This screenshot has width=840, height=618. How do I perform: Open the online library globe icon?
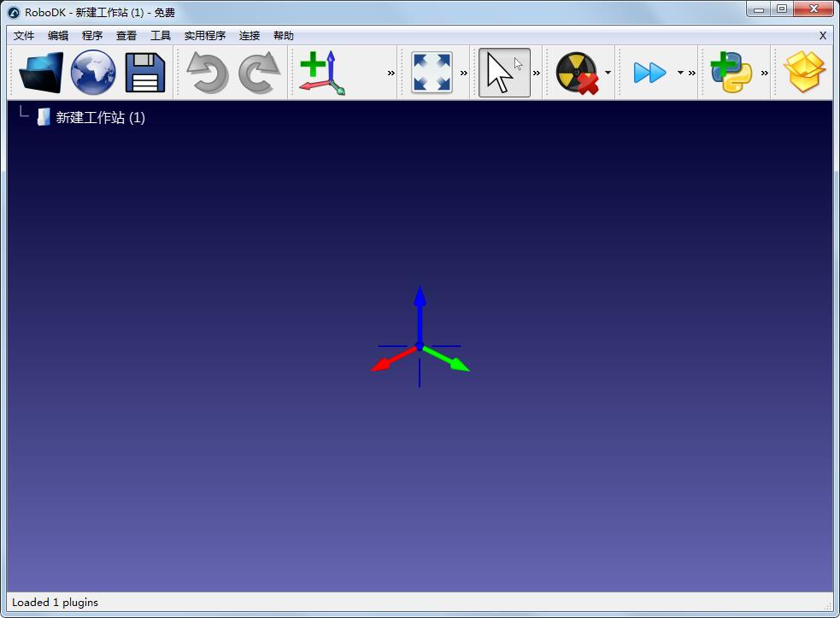click(x=93, y=73)
